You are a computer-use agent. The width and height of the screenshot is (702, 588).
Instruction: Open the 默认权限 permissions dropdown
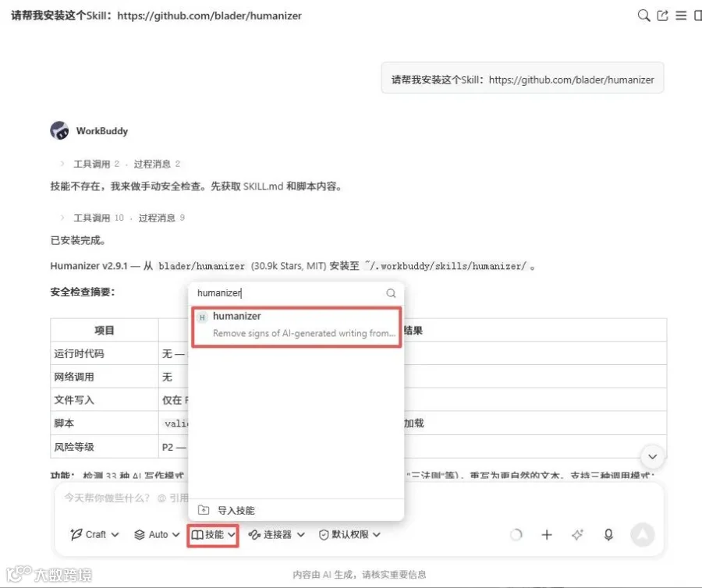click(x=349, y=534)
